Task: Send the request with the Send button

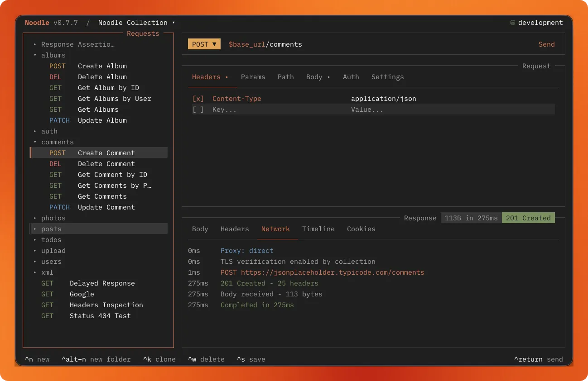Action: click(546, 44)
